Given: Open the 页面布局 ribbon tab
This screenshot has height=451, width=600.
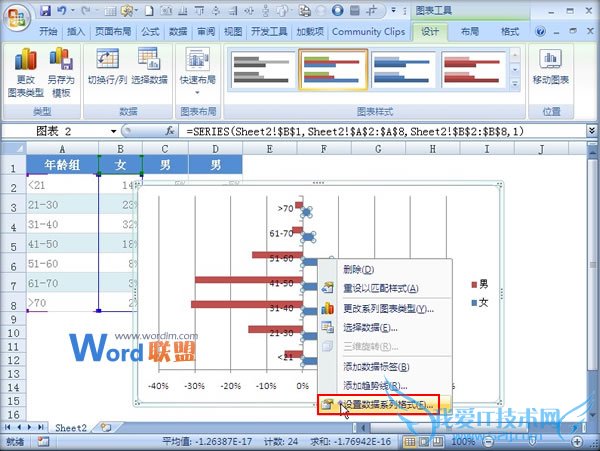Looking at the screenshot, I should click(113, 32).
